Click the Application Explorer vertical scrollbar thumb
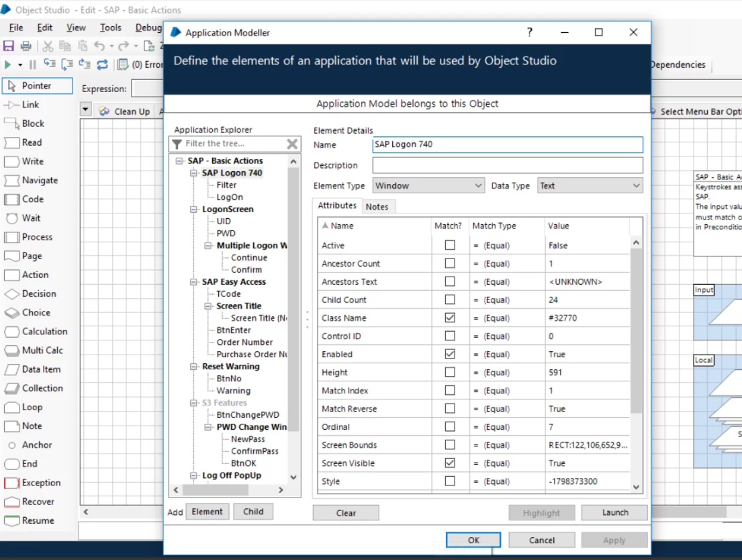742x560 pixels. (293, 299)
